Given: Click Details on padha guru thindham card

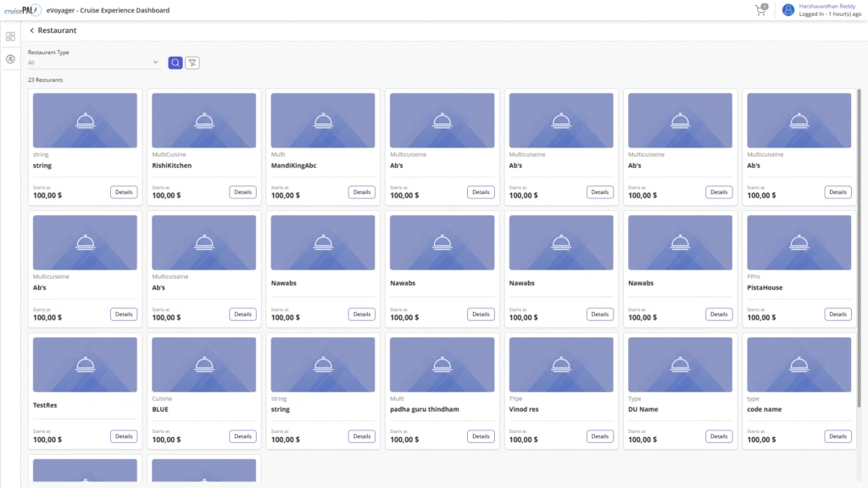Looking at the screenshot, I should pyautogui.click(x=481, y=436).
